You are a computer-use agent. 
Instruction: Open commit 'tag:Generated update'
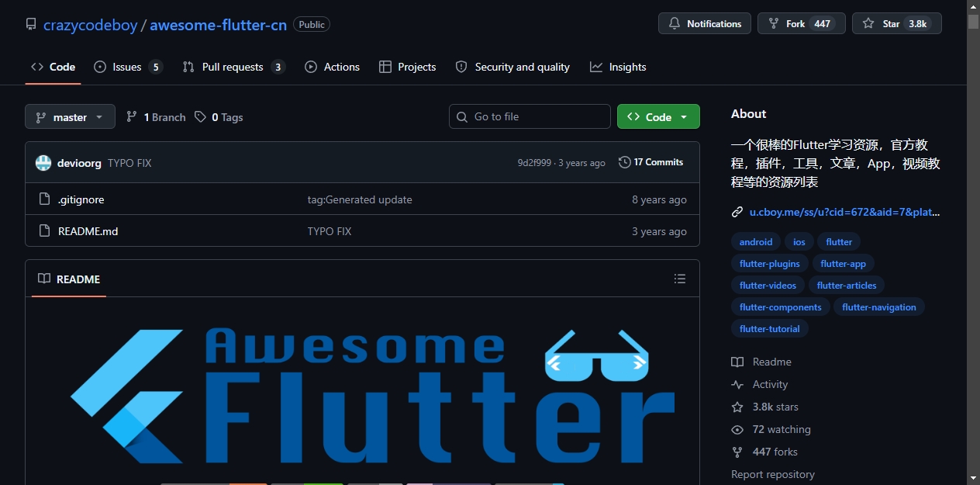point(360,199)
